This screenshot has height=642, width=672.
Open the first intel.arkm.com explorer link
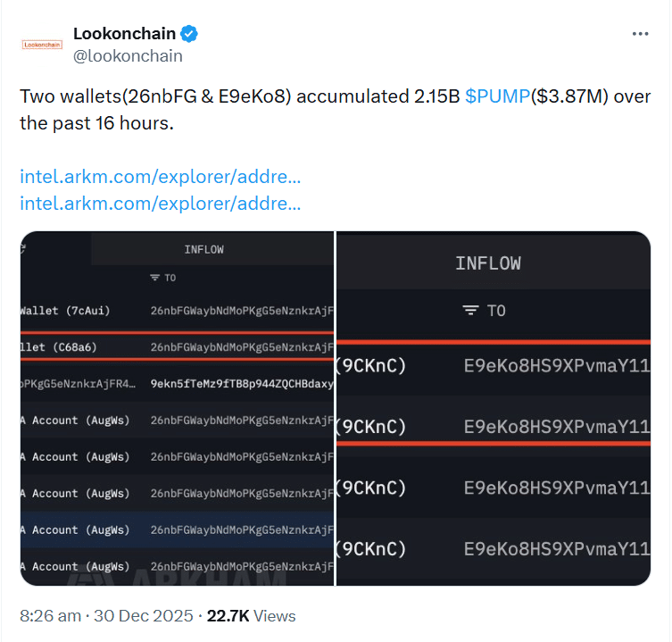tap(160, 176)
